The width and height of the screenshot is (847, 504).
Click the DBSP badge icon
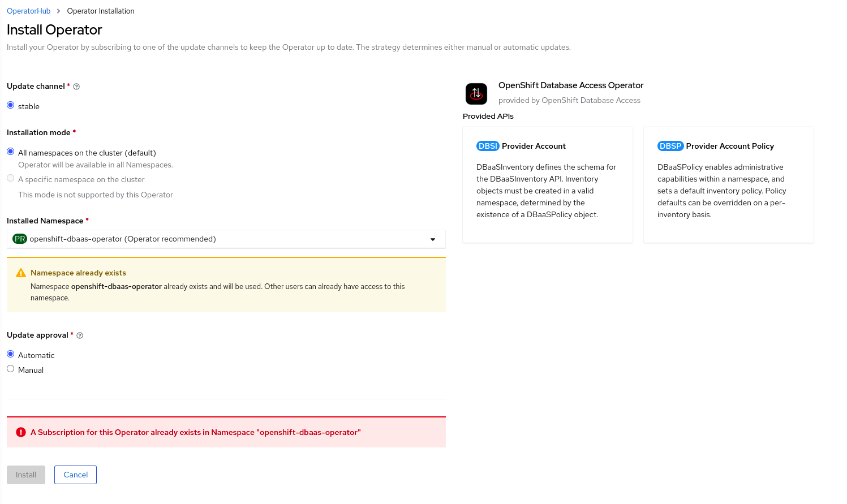(x=670, y=146)
